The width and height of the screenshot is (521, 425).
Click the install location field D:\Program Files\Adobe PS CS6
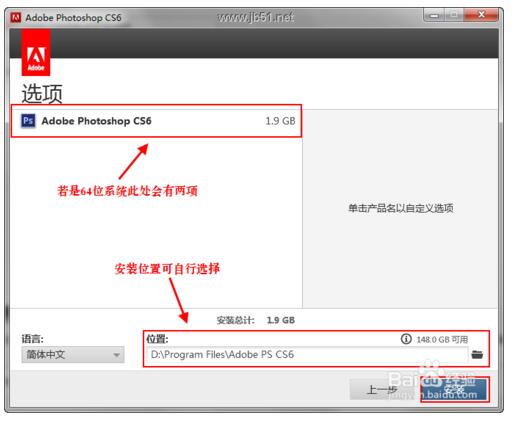click(x=307, y=355)
